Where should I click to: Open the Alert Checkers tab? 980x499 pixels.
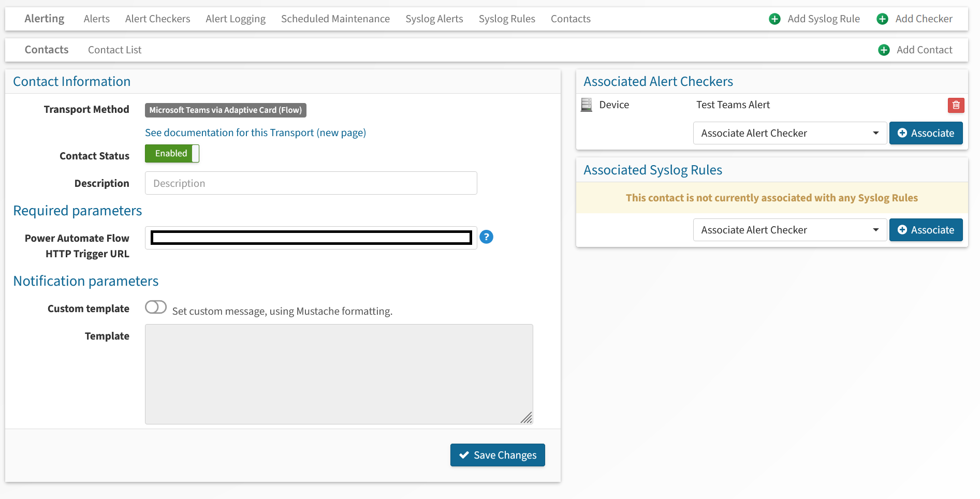coord(157,19)
